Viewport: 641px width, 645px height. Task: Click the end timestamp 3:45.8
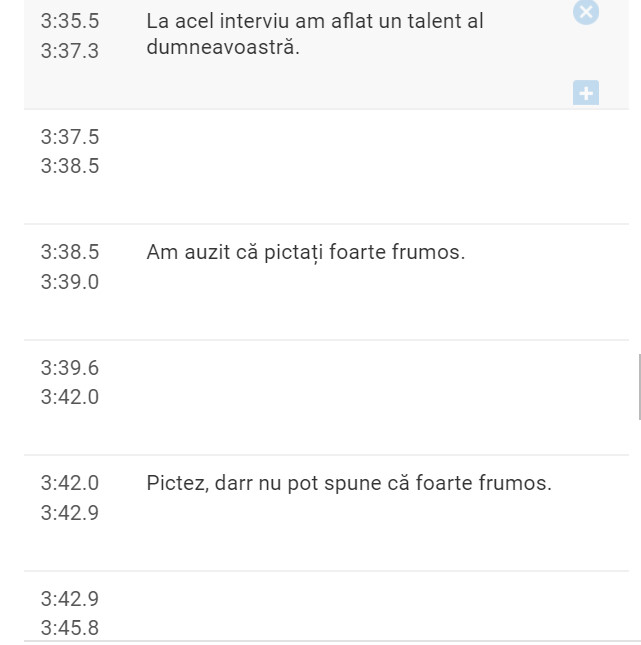point(70,628)
